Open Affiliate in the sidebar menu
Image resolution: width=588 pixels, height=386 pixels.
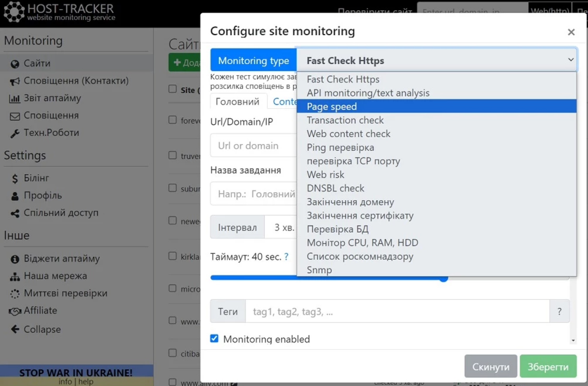tap(40, 311)
